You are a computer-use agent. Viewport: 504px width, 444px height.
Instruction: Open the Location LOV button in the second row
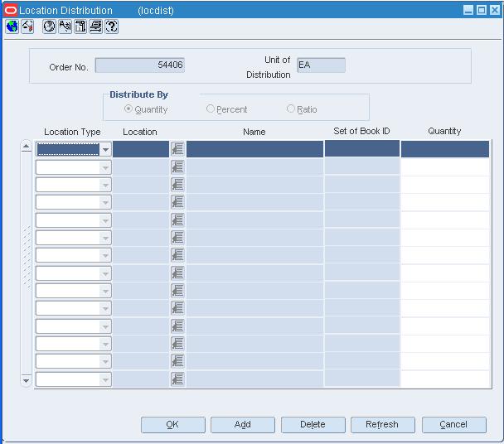coord(177,167)
